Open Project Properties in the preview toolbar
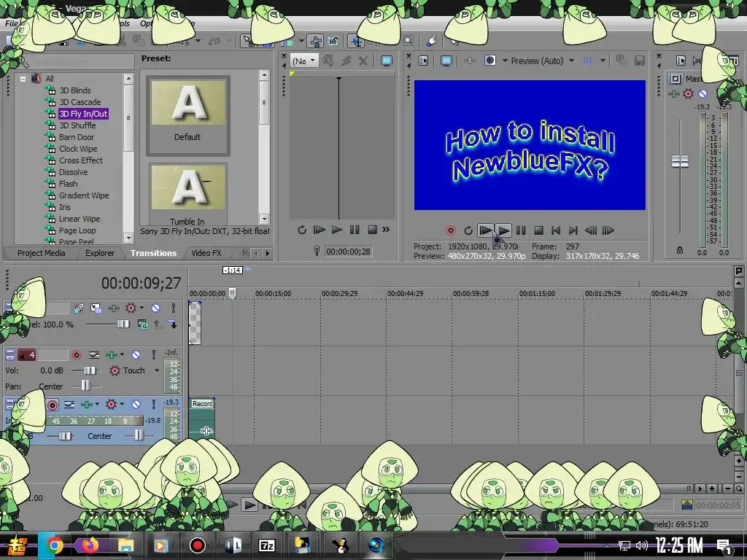The width and height of the screenshot is (747, 560). click(424, 61)
